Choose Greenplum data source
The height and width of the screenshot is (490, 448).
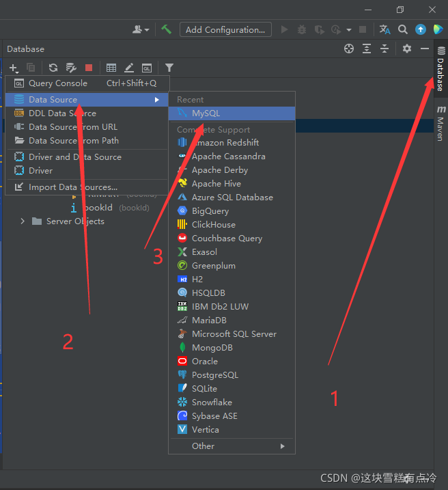pos(232,266)
